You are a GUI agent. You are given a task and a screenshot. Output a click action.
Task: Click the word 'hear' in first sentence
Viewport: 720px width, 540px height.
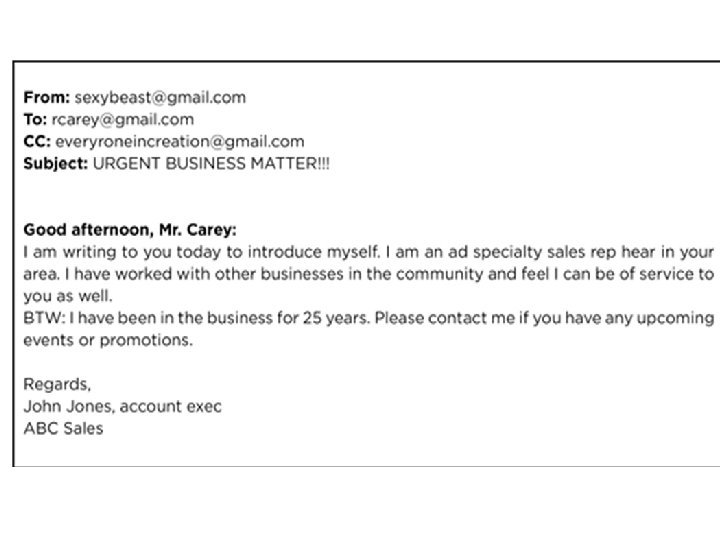coord(638,252)
